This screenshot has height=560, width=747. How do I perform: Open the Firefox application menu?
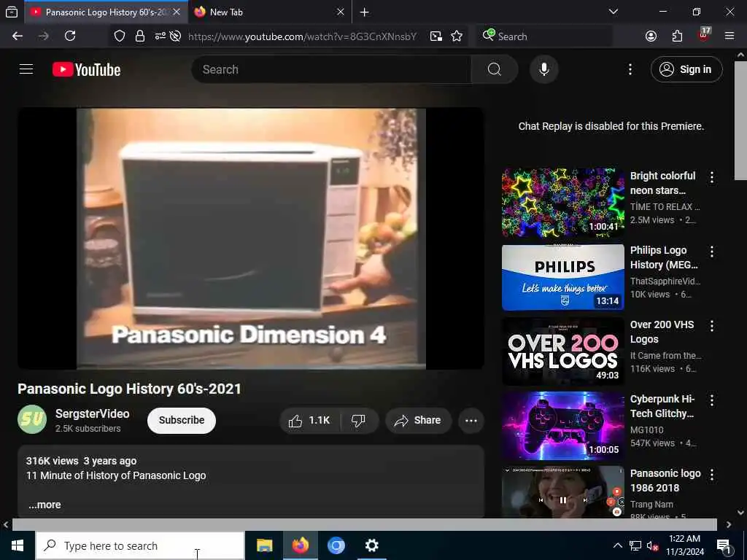729,36
